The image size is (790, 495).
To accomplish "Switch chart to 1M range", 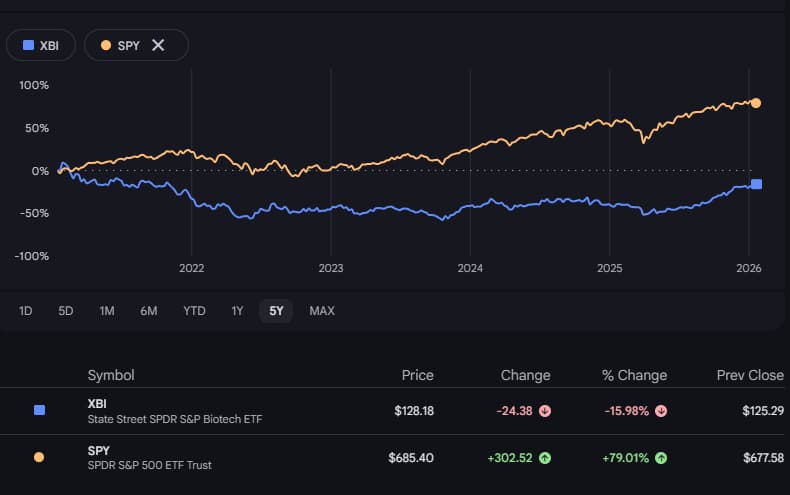I will click(x=107, y=311).
